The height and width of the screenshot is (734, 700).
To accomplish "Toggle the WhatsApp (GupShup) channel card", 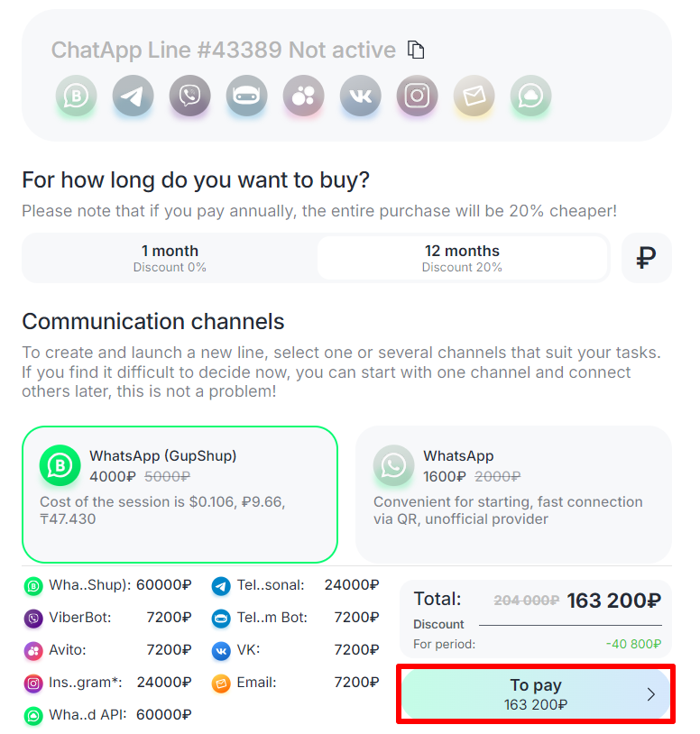I will click(180, 494).
